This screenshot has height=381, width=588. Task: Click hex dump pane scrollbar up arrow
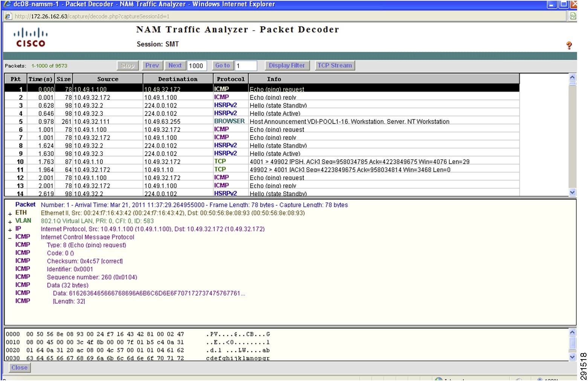[573, 332]
